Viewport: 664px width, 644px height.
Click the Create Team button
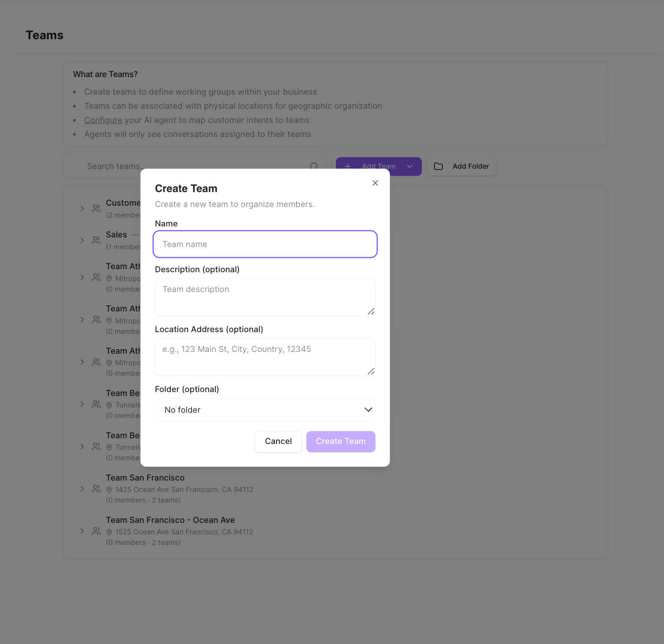click(x=341, y=441)
